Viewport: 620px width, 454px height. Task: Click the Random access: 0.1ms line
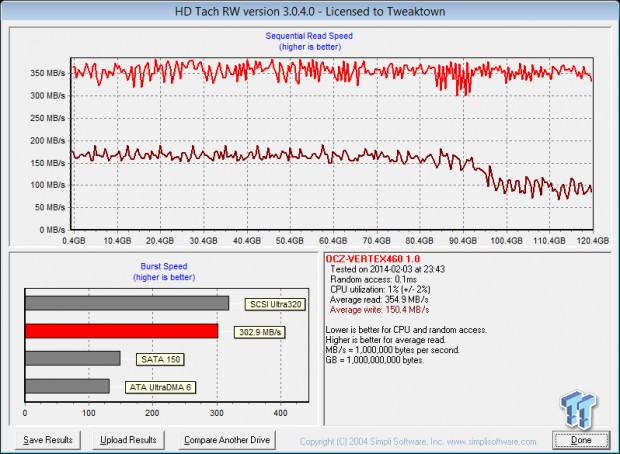(373, 279)
